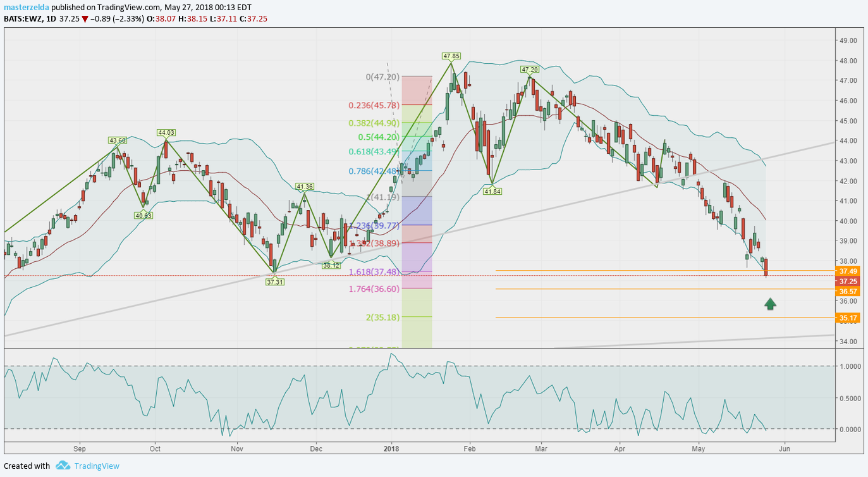
Task: Click the 38.00 price axis label
Action: coord(847,261)
